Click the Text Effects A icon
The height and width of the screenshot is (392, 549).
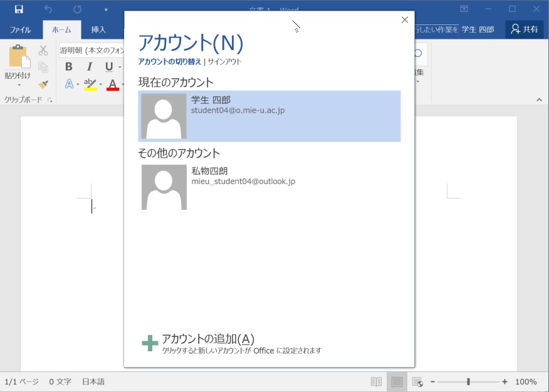tap(69, 84)
